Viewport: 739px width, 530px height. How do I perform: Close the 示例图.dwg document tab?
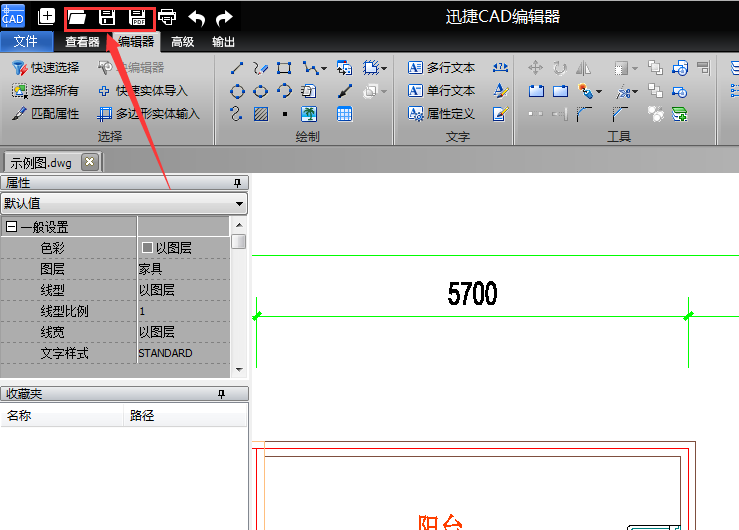click(x=89, y=162)
